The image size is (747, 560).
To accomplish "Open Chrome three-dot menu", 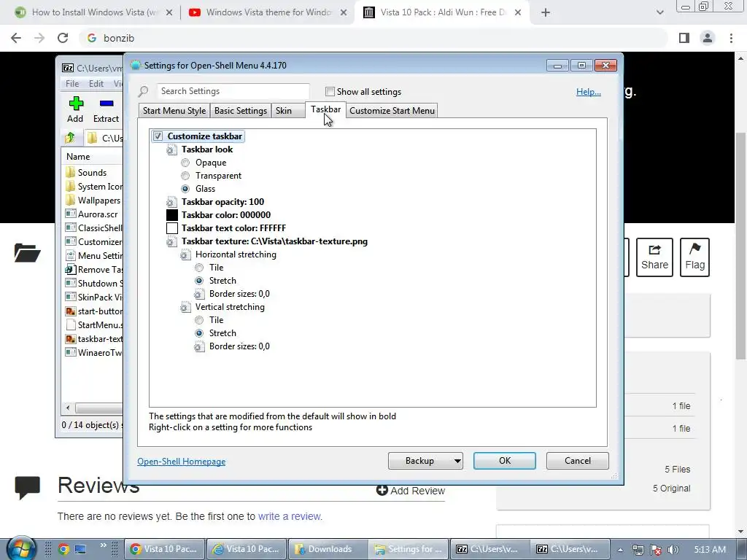I will [x=731, y=38].
